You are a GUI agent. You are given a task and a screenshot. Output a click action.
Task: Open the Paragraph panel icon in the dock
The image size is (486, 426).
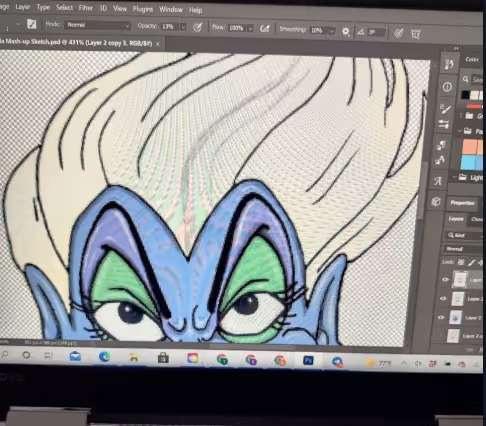pyautogui.click(x=441, y=145)
